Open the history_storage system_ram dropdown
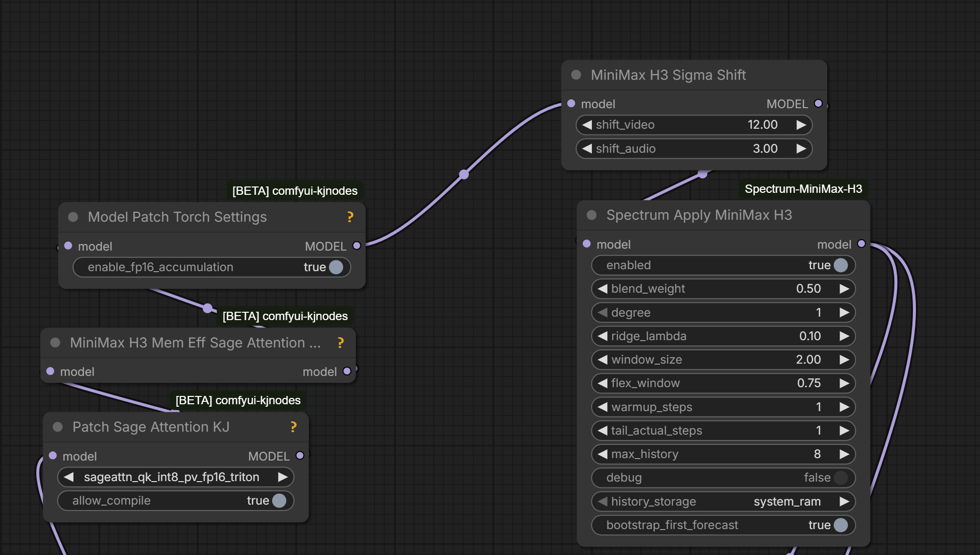Screen dimensions: 980x555 (723, 502)
